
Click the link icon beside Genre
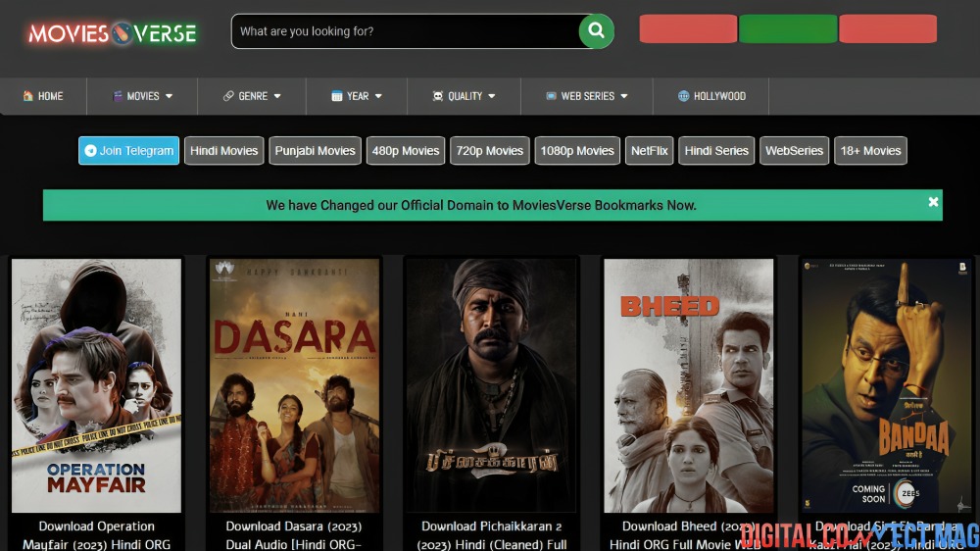click(228, 96)
